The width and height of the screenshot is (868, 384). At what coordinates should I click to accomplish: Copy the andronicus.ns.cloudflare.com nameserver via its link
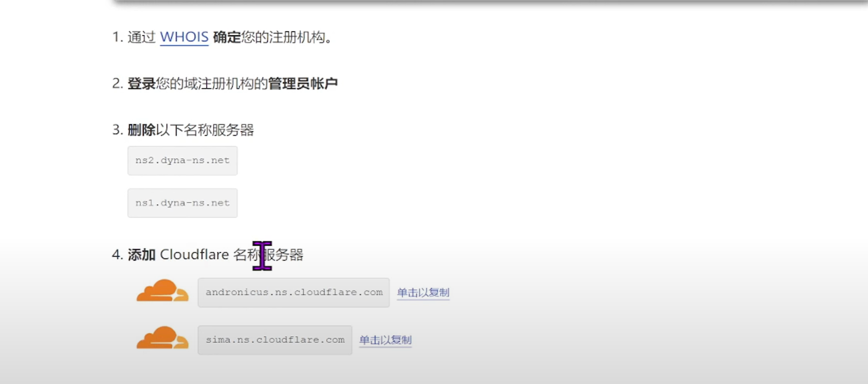point(423,293)
